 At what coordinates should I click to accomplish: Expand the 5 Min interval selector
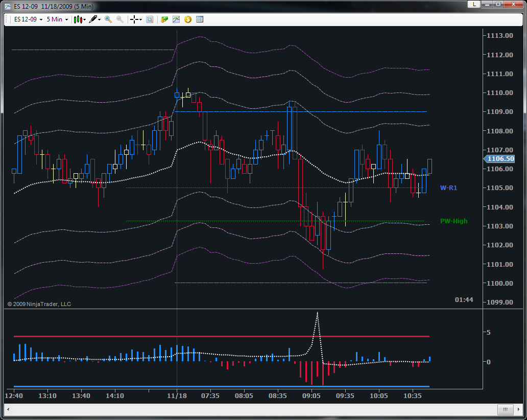point(57,19)
